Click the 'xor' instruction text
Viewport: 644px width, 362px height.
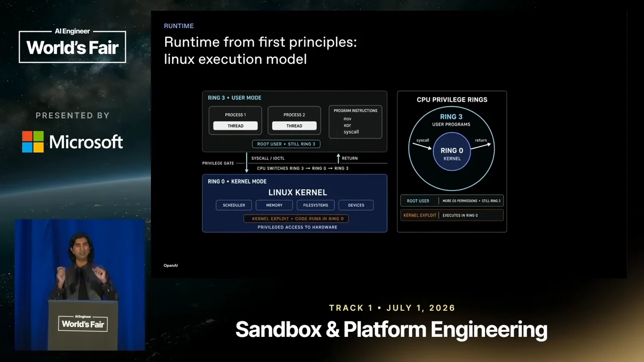click(347, 125)
